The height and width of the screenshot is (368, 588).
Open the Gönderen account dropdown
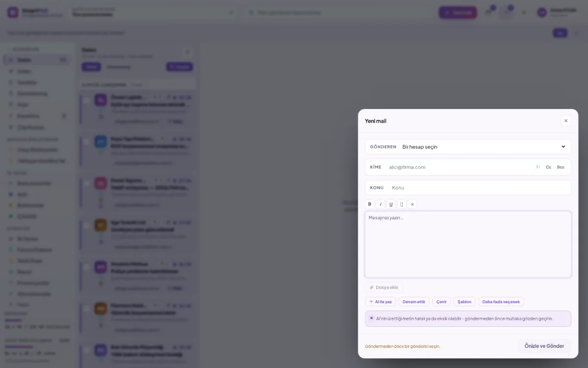pos(468,147)
